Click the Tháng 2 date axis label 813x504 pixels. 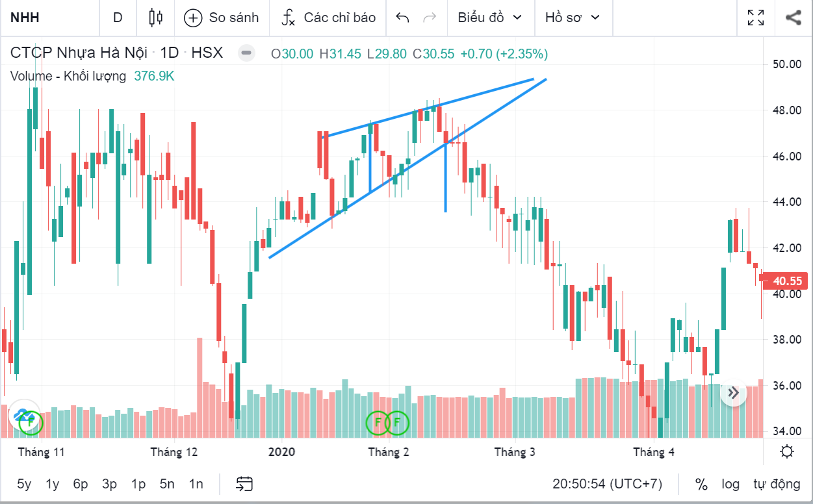[389, 452]
